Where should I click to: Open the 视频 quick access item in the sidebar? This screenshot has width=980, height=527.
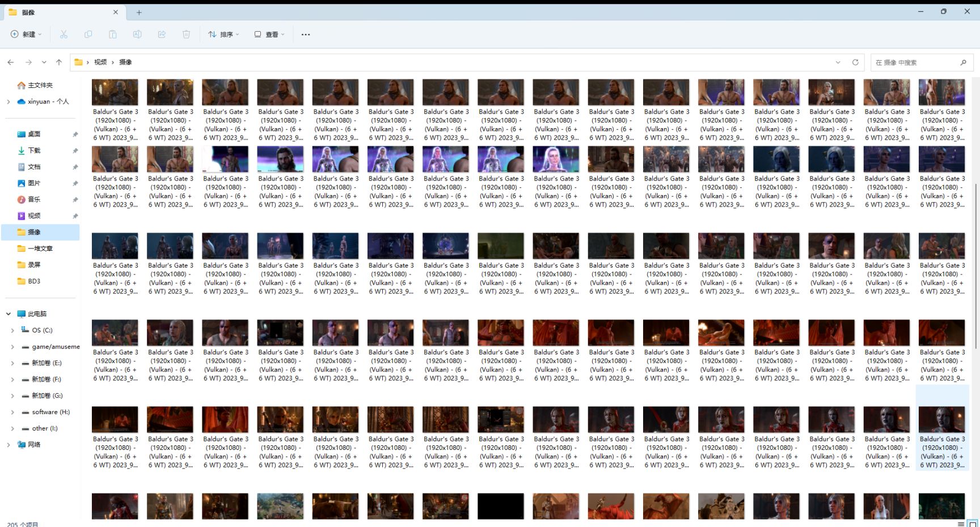34,216
